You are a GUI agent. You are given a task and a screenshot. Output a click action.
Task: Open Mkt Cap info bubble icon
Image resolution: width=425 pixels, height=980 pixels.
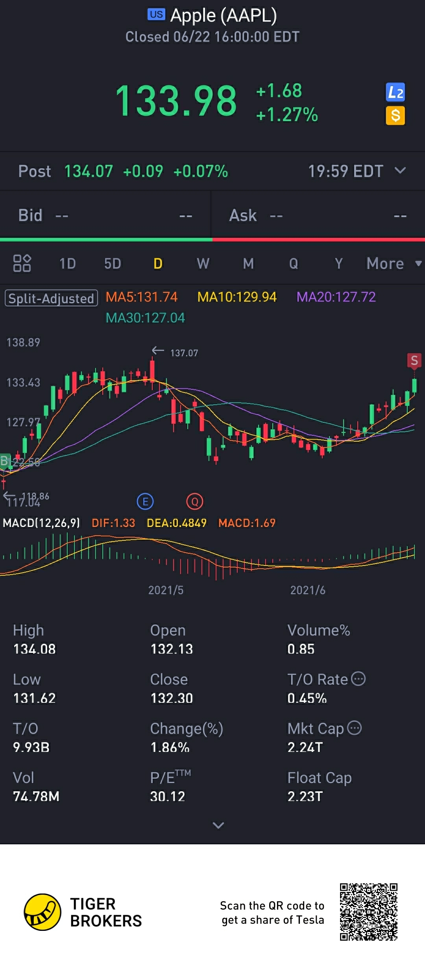(354, 728)
